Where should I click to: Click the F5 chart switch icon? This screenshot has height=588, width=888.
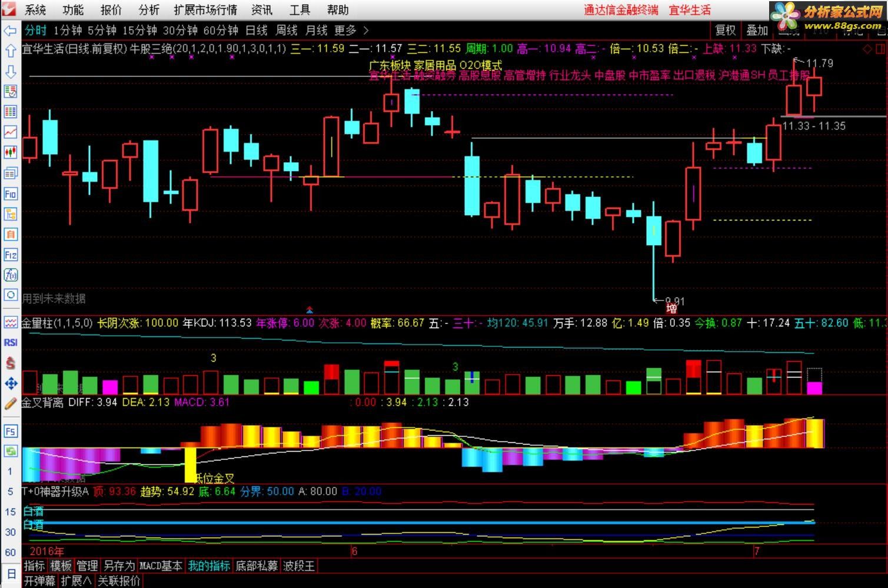(x=10, y=432)
